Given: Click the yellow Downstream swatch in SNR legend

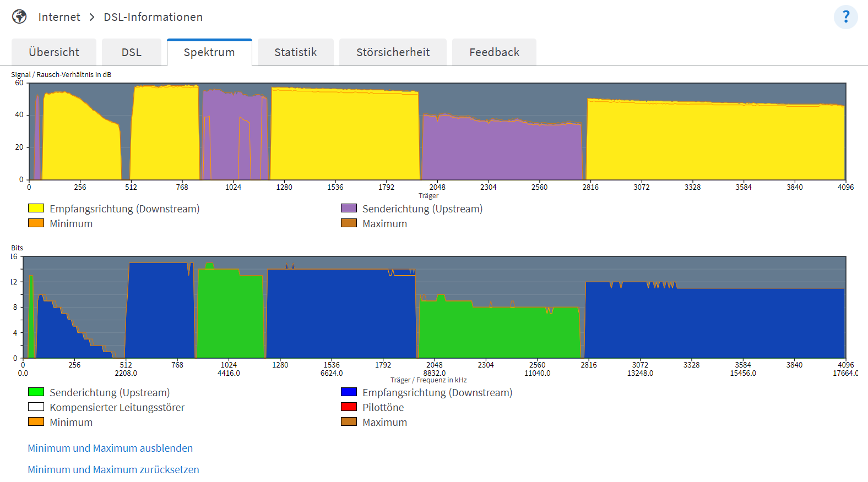Looking at the screenshot, I should tap(36, 208).
